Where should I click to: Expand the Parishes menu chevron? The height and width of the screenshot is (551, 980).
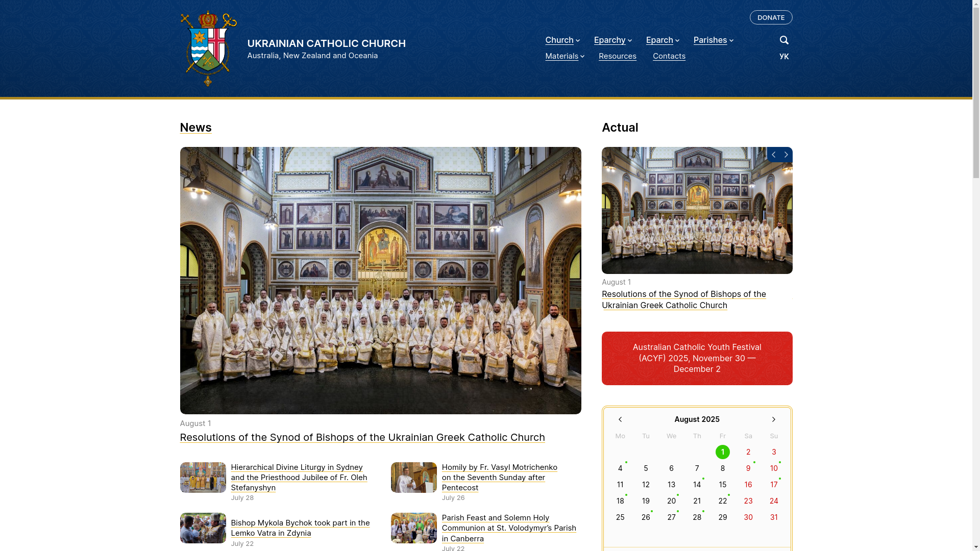pos(731,41)
